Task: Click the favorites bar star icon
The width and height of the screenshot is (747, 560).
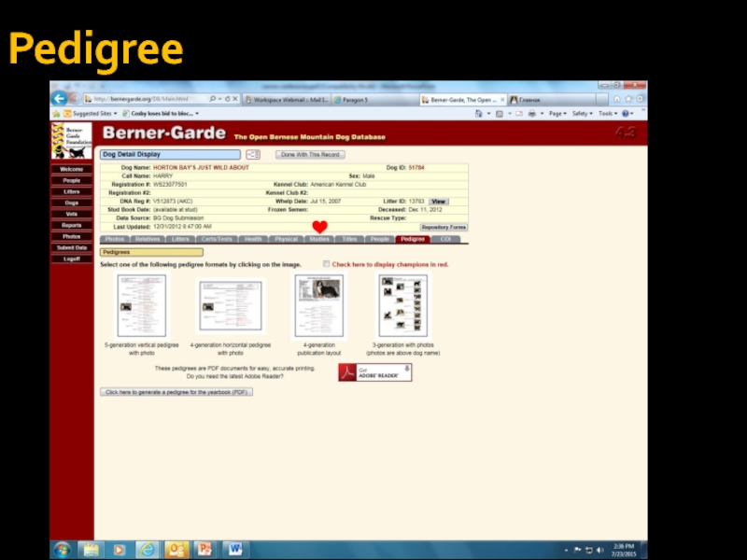Action: click(56, 114)
